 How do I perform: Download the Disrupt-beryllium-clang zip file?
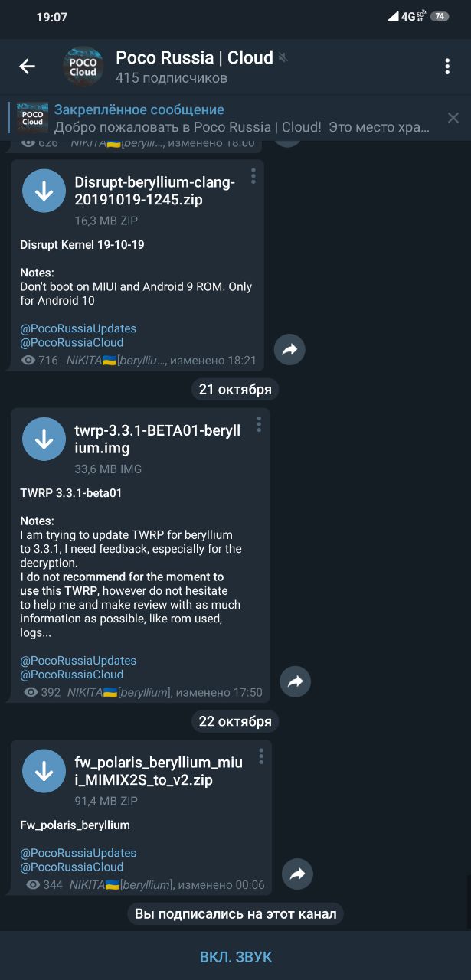tap(44, 191)
